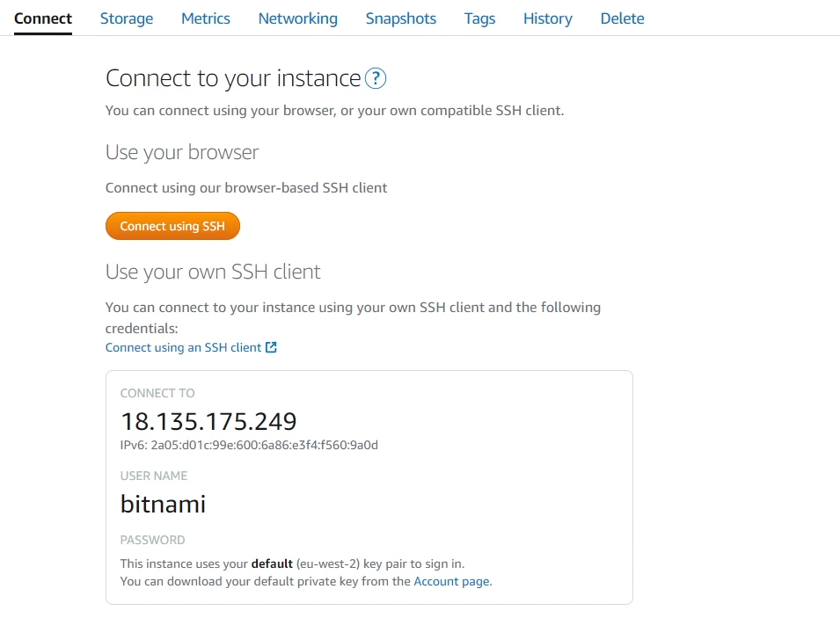
Task: View the Tags tab
Action: click(479, 18)
